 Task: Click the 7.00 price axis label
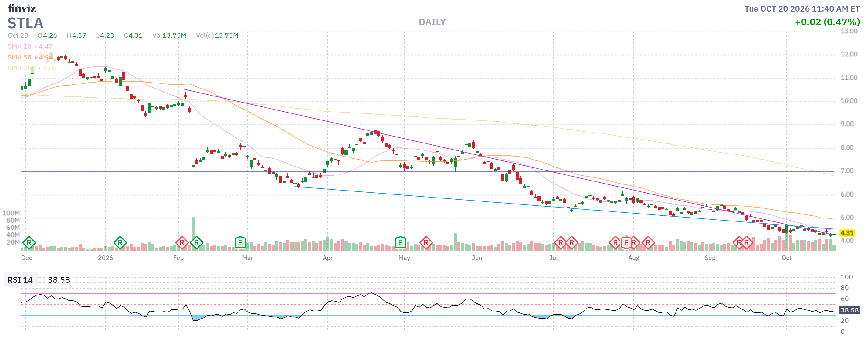coord(847,171)
